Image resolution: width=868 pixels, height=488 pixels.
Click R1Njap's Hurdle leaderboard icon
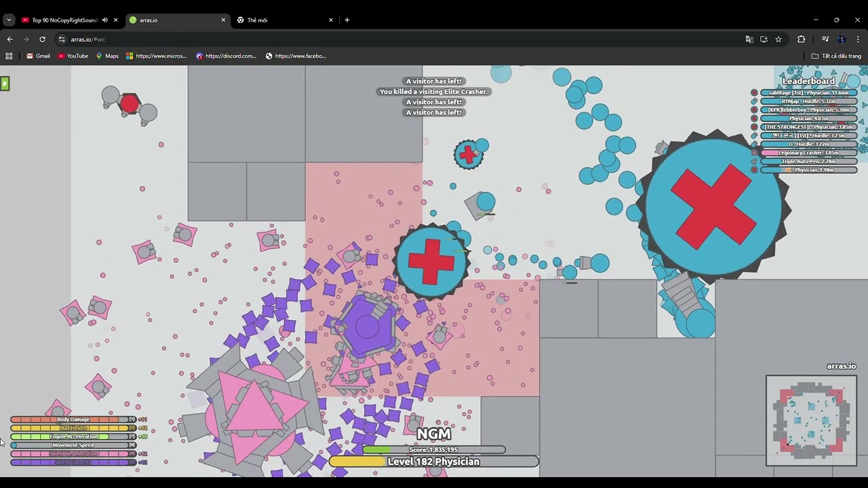[x=754, y=101]
